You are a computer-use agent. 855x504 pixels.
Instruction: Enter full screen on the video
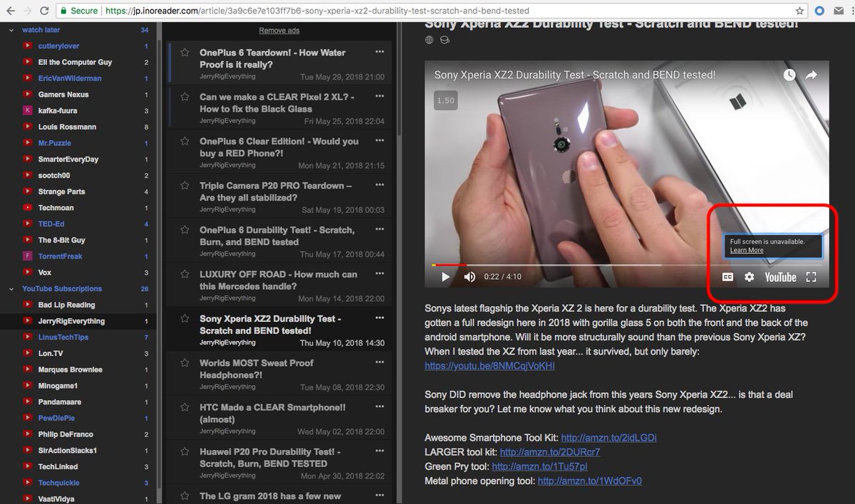pyautogui.click(x=811, y=277)
